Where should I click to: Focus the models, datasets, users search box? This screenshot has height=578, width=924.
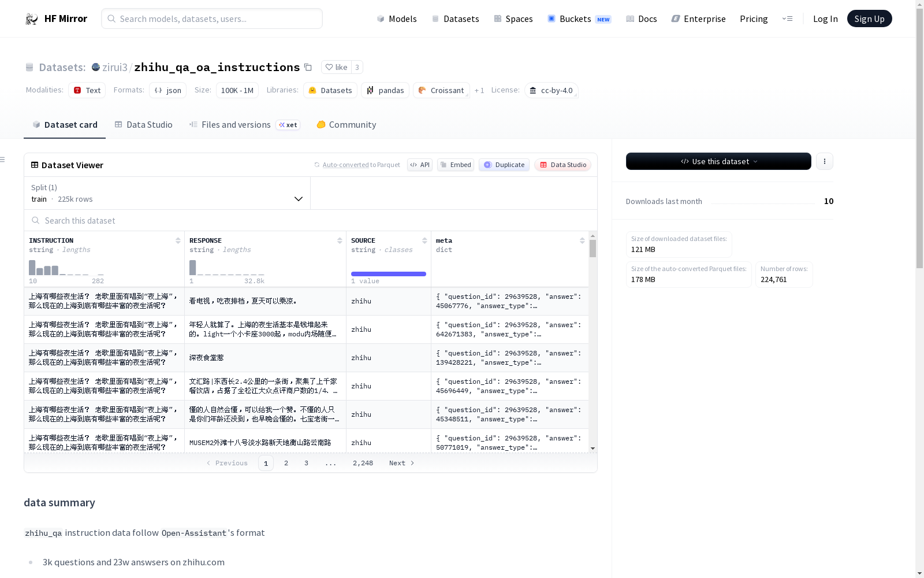tap(212, 18)
